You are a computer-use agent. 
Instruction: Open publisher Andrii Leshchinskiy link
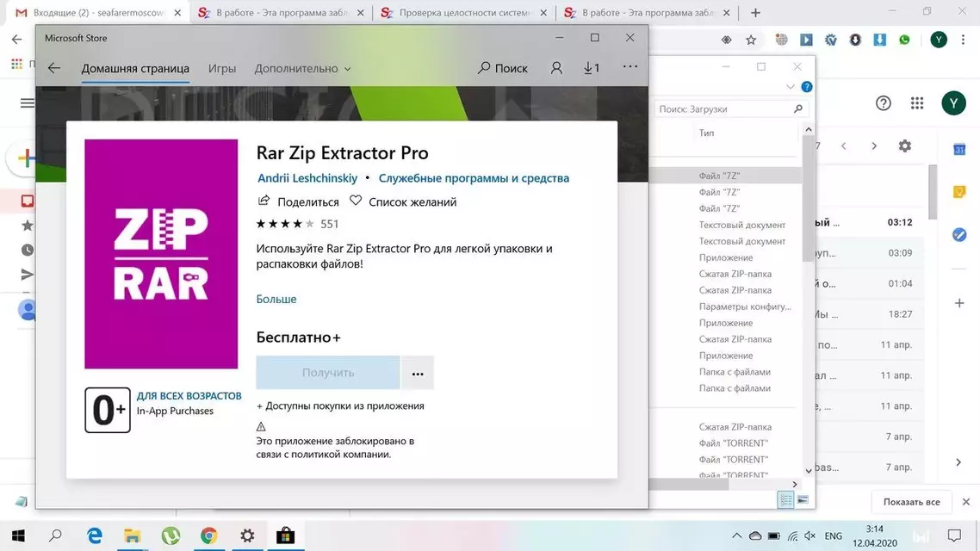307,178
